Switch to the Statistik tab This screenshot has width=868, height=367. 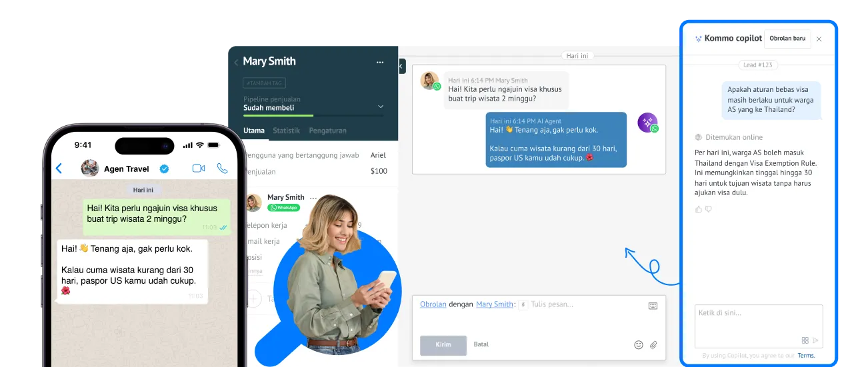[287, 131]
